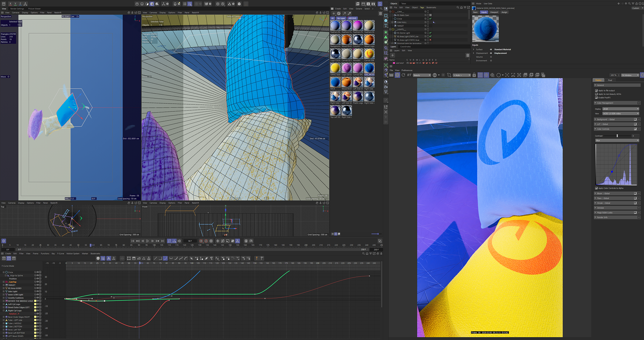Click the Wood Logo material thumbnail
Screen dimensions: 644x340
(369, 39)
